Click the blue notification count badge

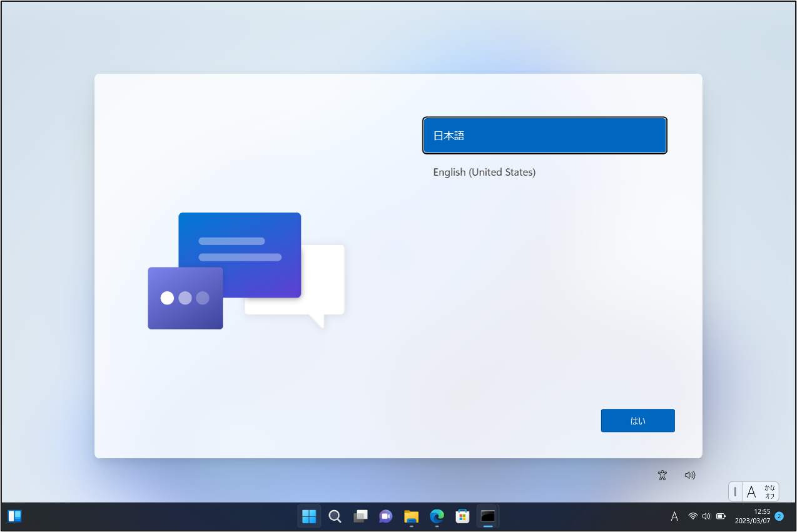click(778, 516)
